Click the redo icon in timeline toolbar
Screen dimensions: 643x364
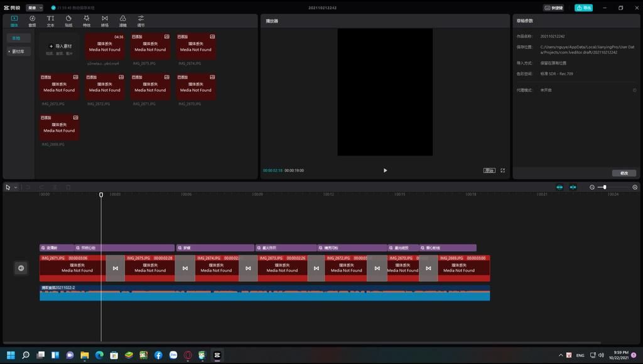(41, 187)
